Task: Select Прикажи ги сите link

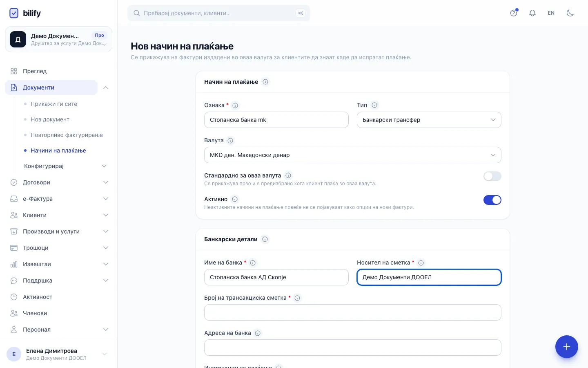Action: click(54, 104)
